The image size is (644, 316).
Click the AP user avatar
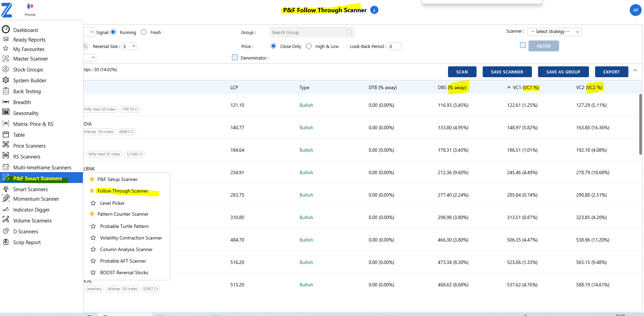coord(635,10)
